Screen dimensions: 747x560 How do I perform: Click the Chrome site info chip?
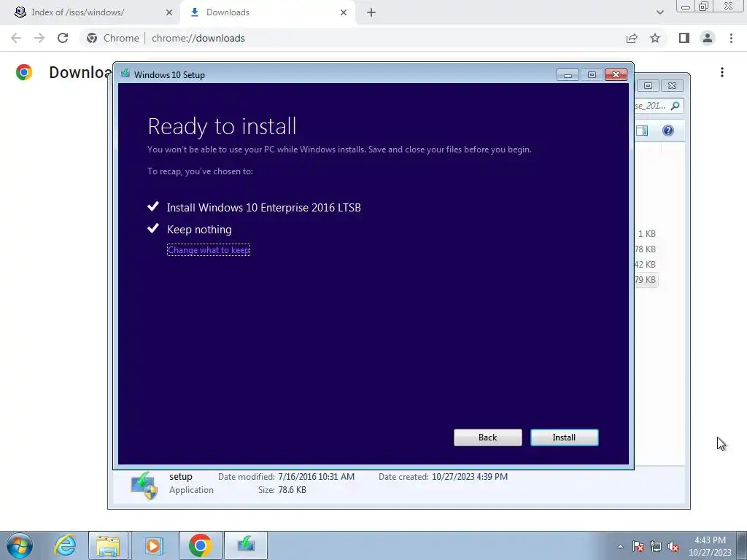click(113, 38)
